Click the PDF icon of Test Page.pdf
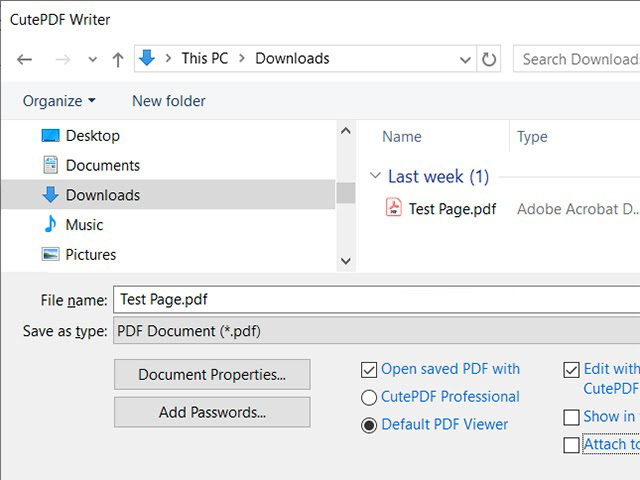The height and width of the screenshot is (480, 640). 393,207
